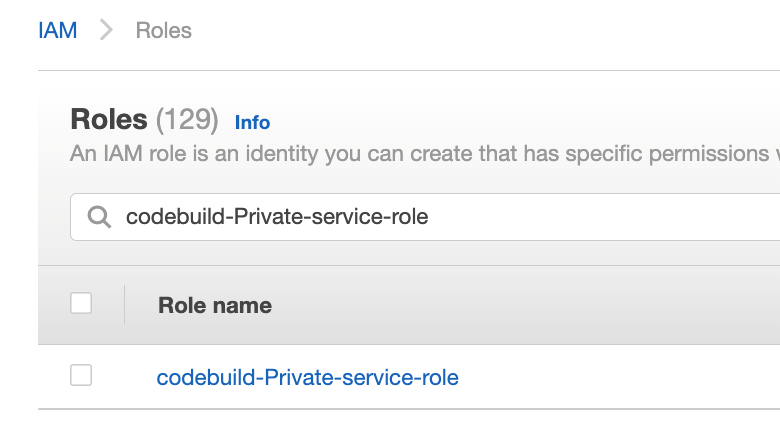Check the box next to codebuild-Private-service-role
Image resolution: width=780 pixels, height=442 pixels.
[81, 375]
